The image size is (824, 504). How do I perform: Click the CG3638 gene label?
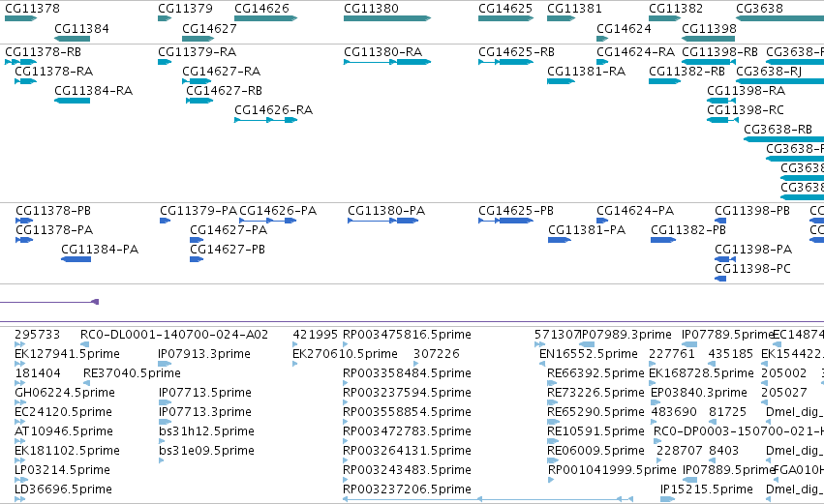click(759, 9)
